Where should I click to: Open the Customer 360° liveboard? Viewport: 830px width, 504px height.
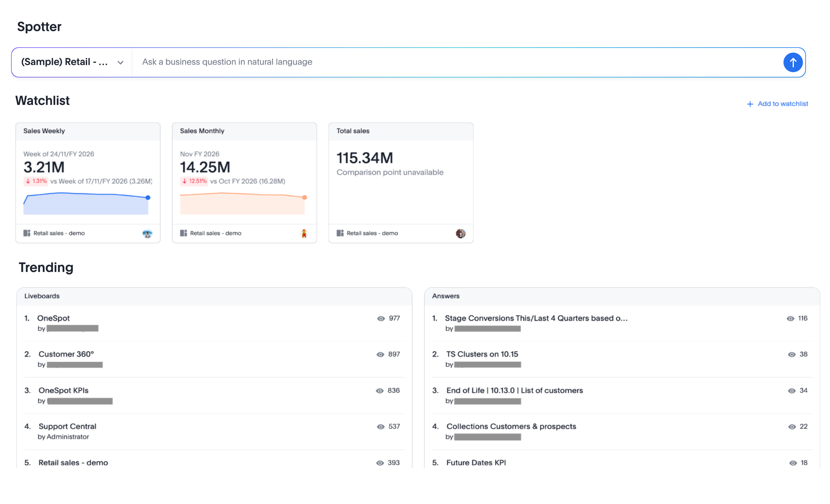coord(66,354)
